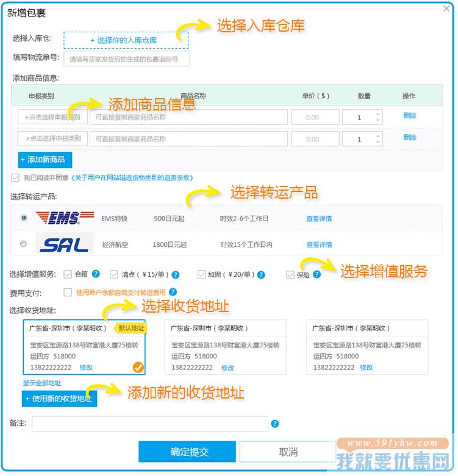Select default address card with 默认地址 tag
This screenshot has width=458, height=476.
84,347
